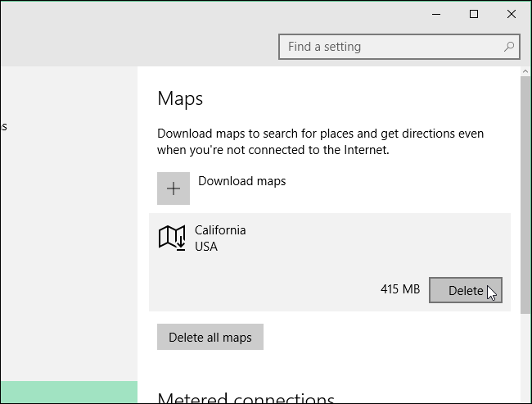Maximize the Settings window

coord(474,14)
